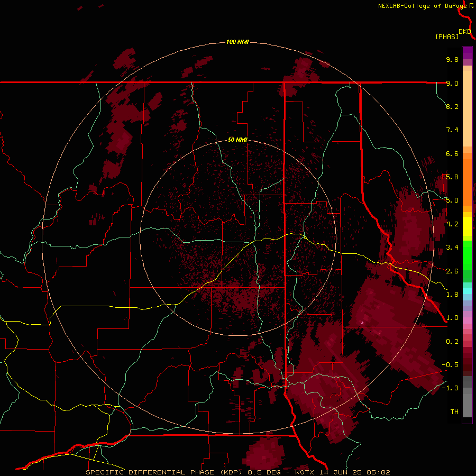Select the purple band atop the color bar
This screenshot has height=476, width=476.
point(467,53)
